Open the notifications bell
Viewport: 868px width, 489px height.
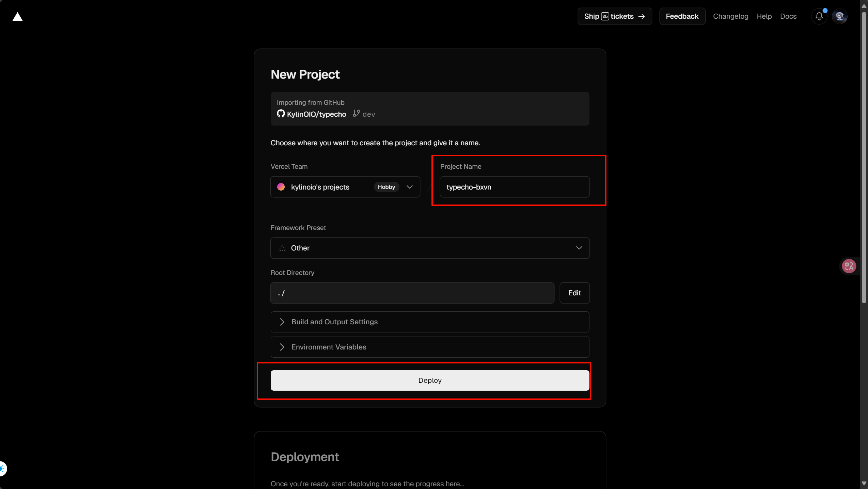click(x=819, y=16)
